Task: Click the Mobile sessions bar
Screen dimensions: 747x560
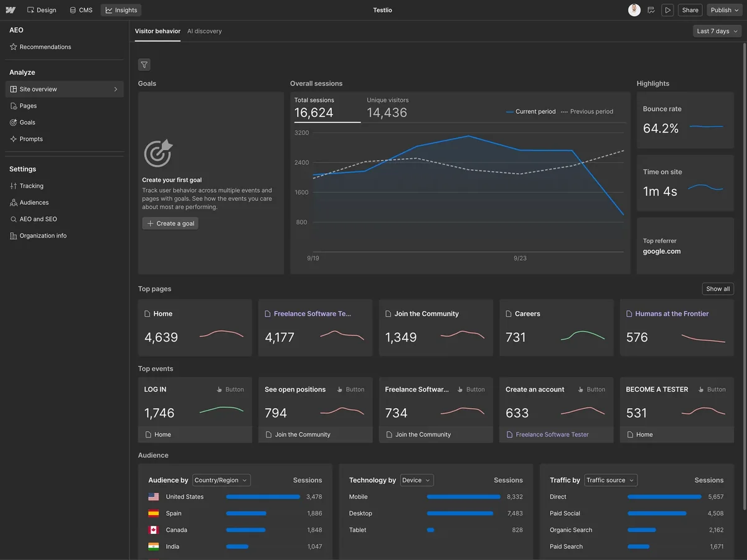Action: (464, 497)
